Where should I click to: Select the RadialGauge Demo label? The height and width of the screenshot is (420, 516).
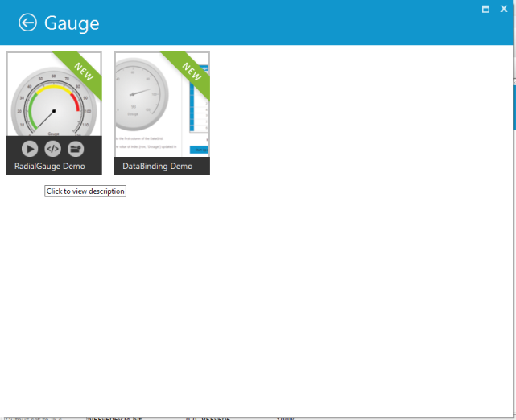(50, 166)
